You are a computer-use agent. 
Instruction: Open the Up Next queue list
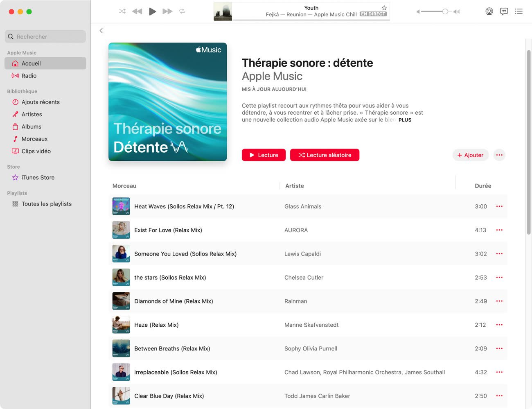(x=519, y=11)
